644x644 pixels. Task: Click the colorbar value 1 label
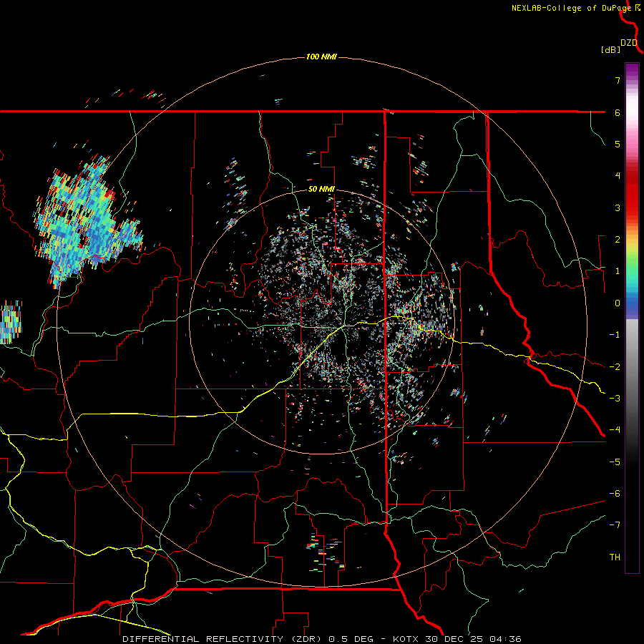(x=618, y=271)
